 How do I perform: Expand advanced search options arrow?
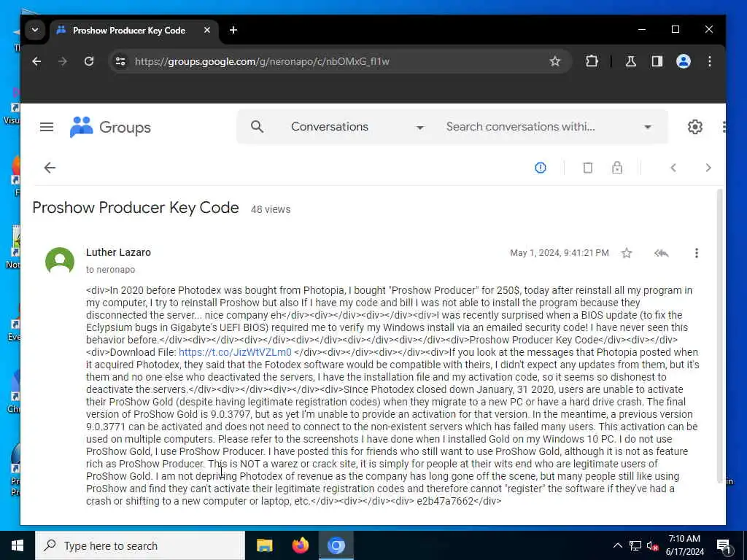click(648, 127)
